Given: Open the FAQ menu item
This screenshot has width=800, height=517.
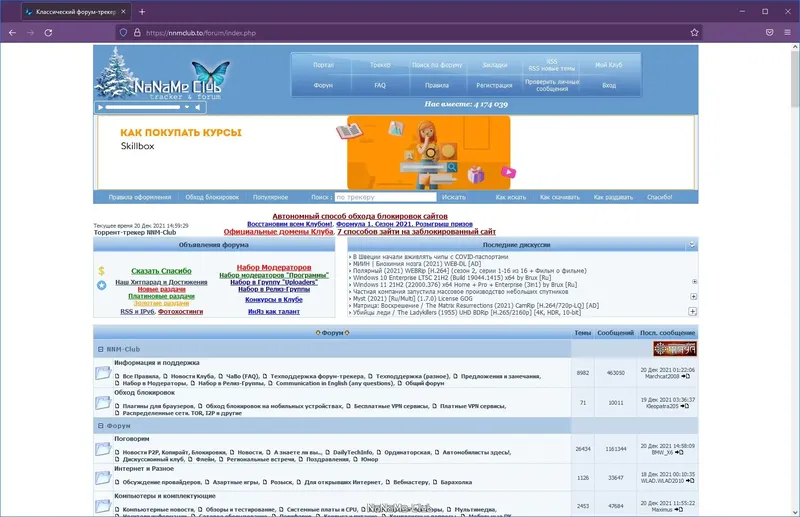Looking at the screenshot, I should [x=380, y=85].
